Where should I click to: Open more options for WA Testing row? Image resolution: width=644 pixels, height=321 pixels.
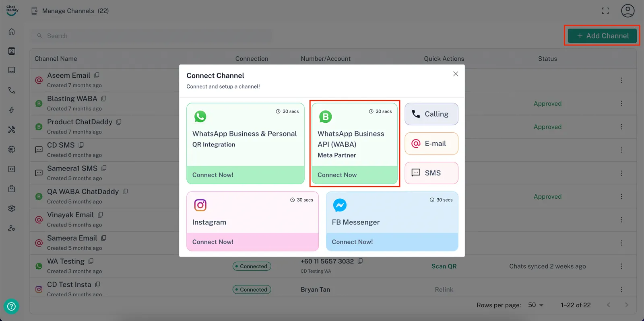pos(621,266)
